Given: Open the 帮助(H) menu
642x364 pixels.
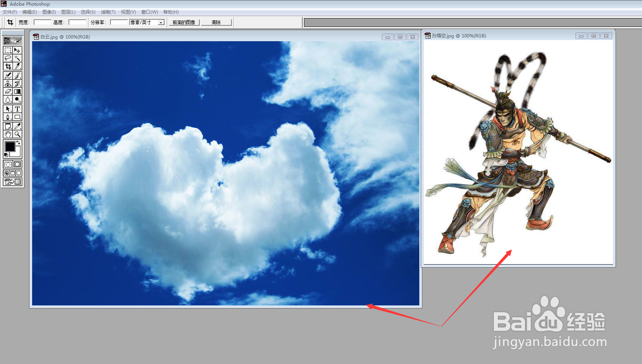Looking at the screenshot, I should pos(171,12).
